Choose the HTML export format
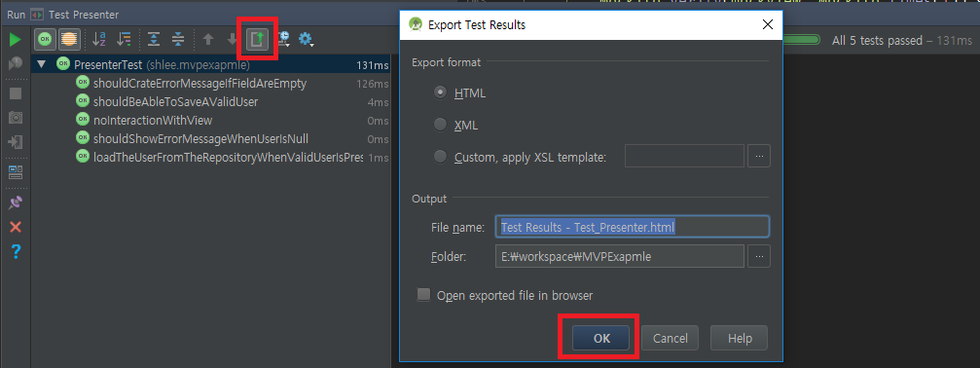 [x=441, y=93]
